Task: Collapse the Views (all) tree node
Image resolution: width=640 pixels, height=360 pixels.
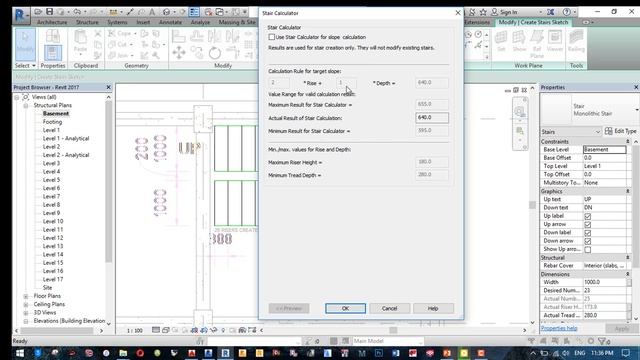Action: click(x=17, y=97)
